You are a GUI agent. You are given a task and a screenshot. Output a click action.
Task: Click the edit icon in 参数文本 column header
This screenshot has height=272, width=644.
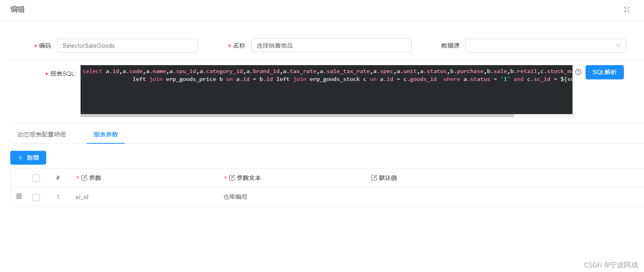(x=232, y=178)
